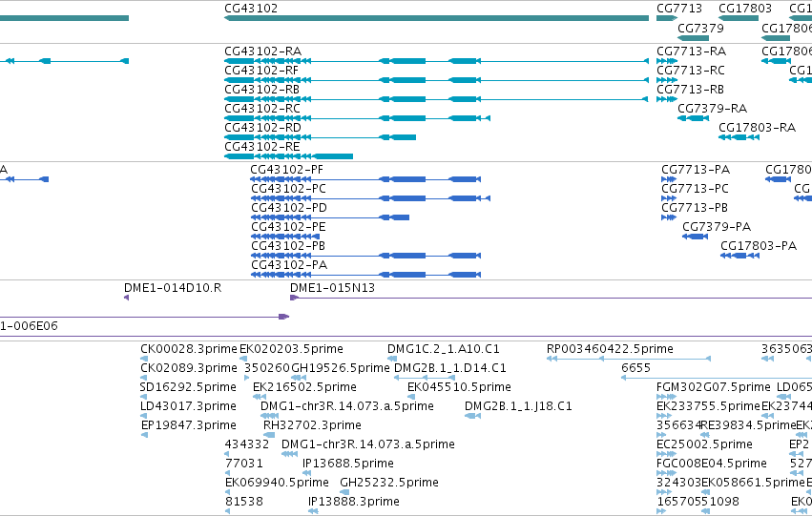This screenshot has width=812, height=516.
Task: Select transcript label CG7713-RC
Action: tap(690, 71)
